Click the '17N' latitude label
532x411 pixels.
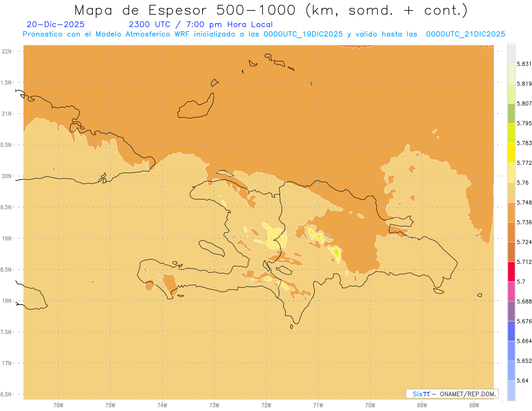[x=8, y=363]
